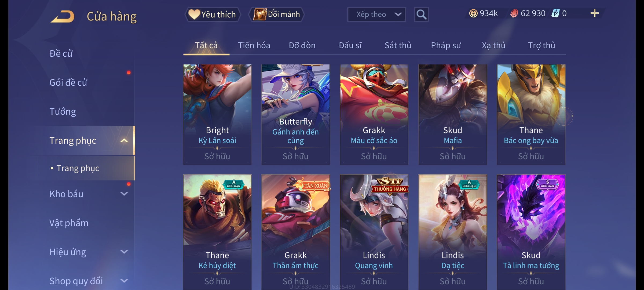
Task: Open search with the magnifier icon
Action: (x=421, y=15)
